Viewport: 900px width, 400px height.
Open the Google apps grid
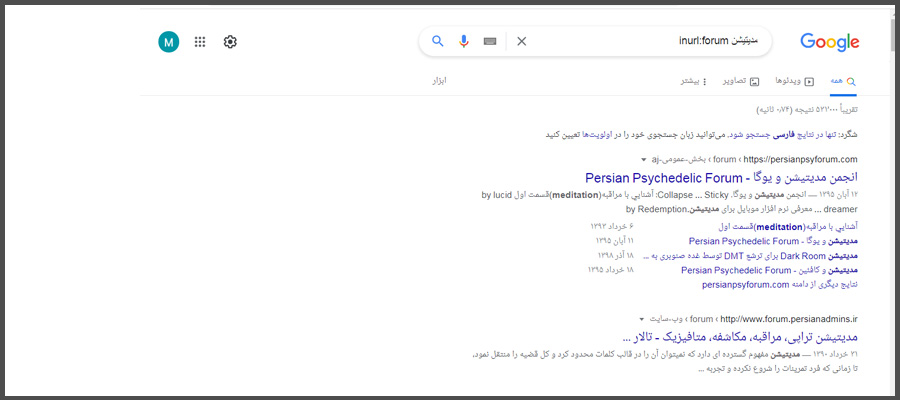[200, 42]
